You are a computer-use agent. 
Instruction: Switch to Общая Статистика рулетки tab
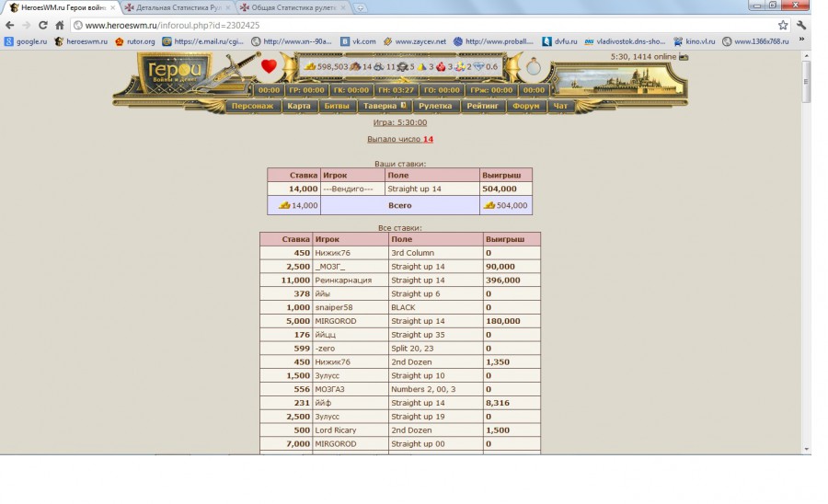point(293,8)
